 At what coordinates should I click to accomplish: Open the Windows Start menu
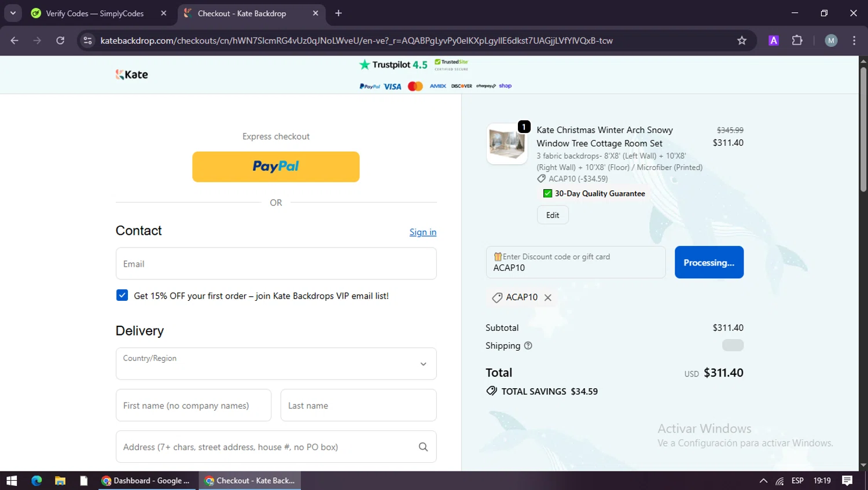[x=12, y=481]
